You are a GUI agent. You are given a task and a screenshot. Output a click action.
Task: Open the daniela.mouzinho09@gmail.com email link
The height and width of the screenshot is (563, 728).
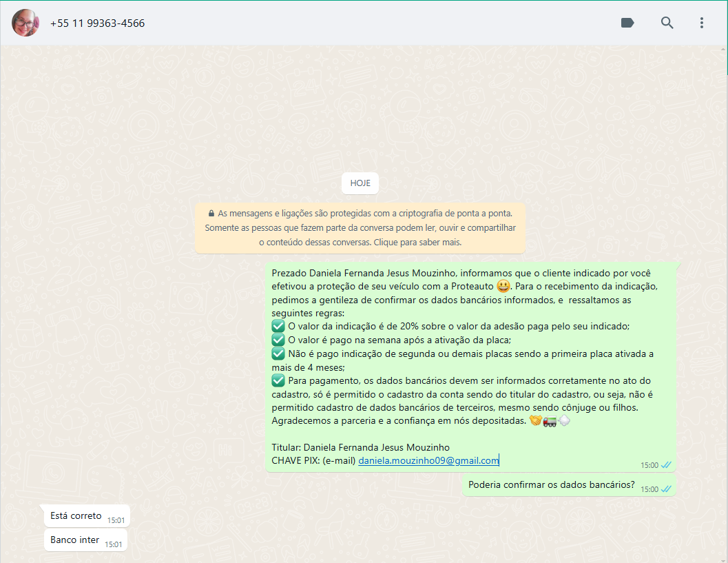click(428, 460)
